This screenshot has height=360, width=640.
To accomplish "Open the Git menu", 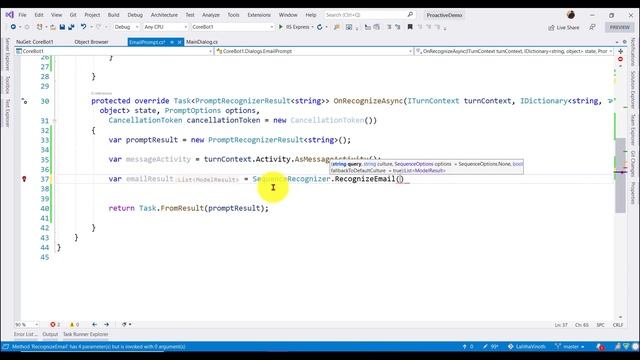I will [73, 15].
